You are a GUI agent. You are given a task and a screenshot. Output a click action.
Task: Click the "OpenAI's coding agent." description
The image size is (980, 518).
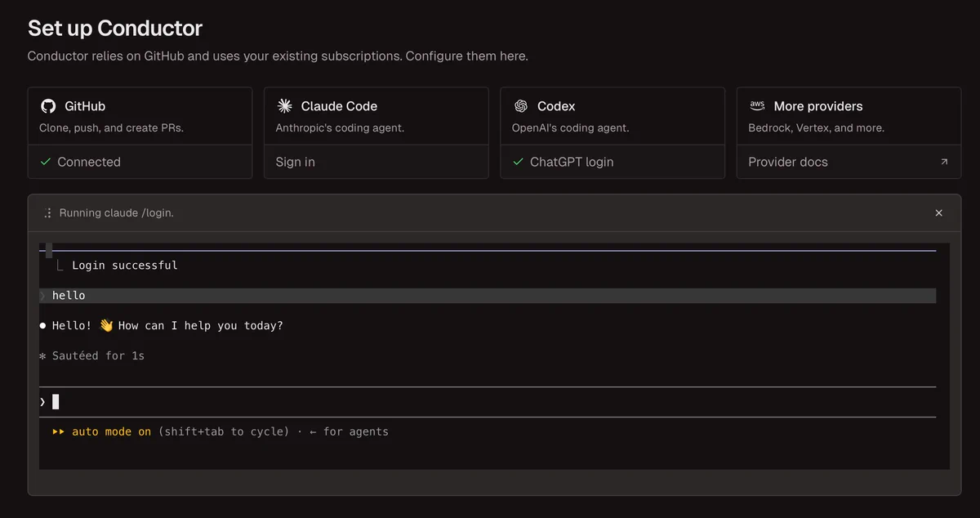(x=570, y=127)
